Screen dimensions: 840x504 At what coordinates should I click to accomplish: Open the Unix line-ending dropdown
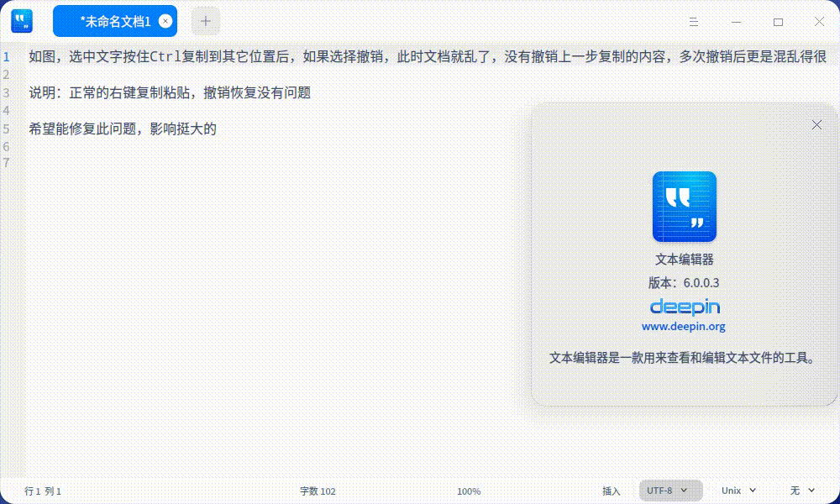738,491
